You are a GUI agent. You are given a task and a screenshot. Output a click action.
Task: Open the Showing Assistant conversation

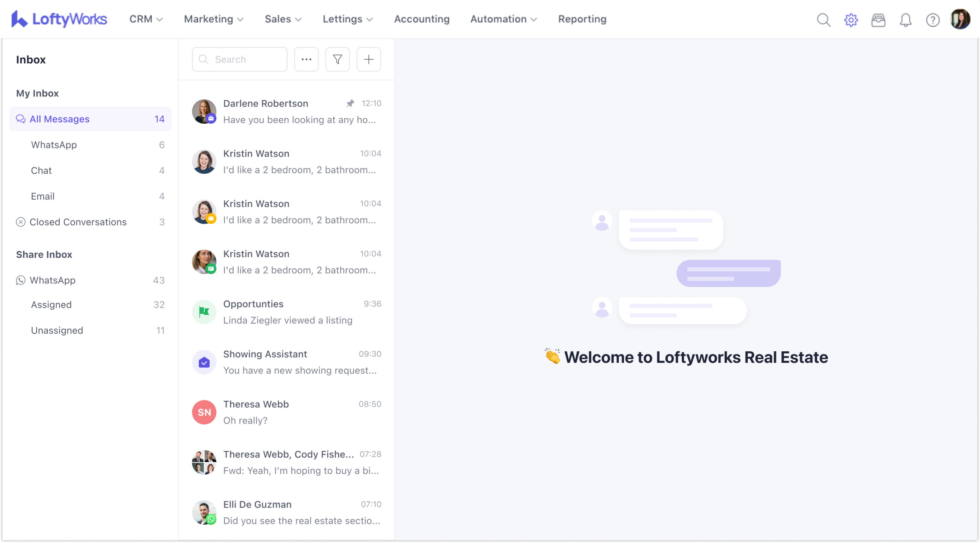pyautogui.click(x=286, y=362)
